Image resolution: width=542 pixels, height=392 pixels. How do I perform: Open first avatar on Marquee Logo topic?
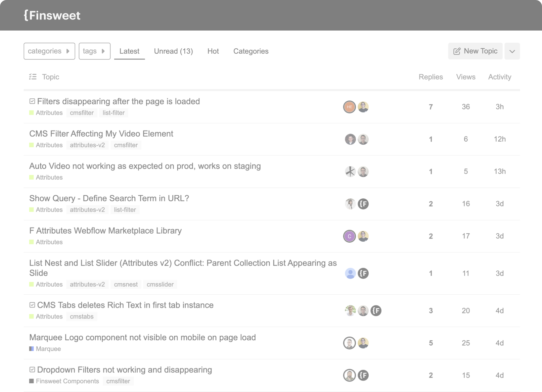click(x=349, y=343)
